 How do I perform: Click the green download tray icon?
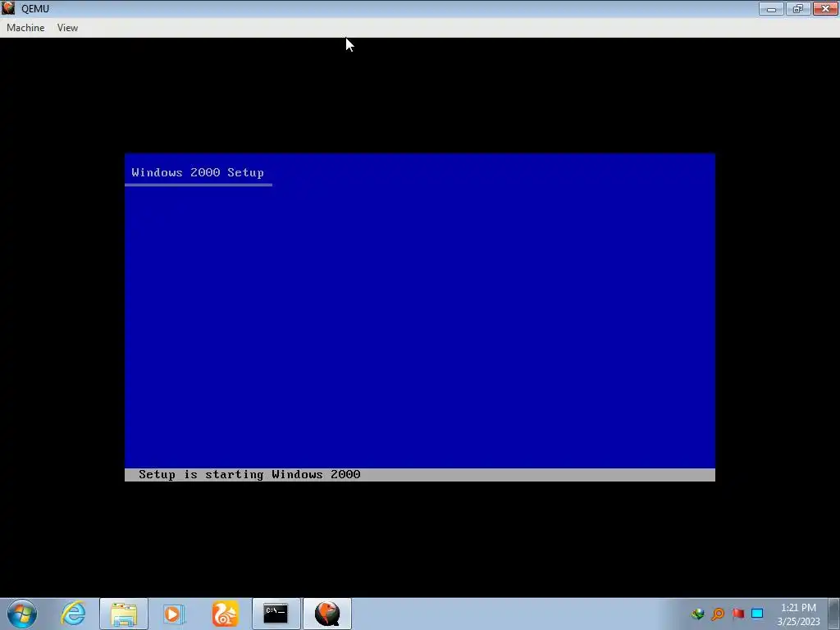697,614
